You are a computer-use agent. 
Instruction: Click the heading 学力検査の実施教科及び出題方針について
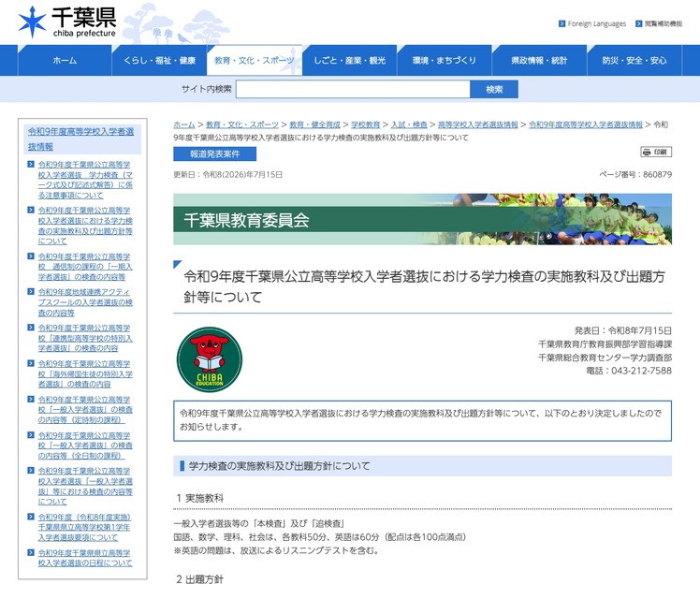pyautogui.click(x=280, y=466)
